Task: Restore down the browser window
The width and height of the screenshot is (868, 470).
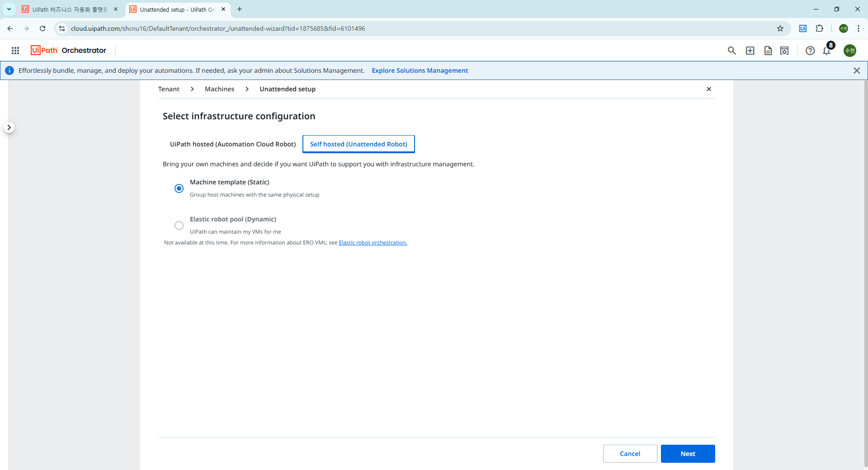Action: tap(837, 9)
